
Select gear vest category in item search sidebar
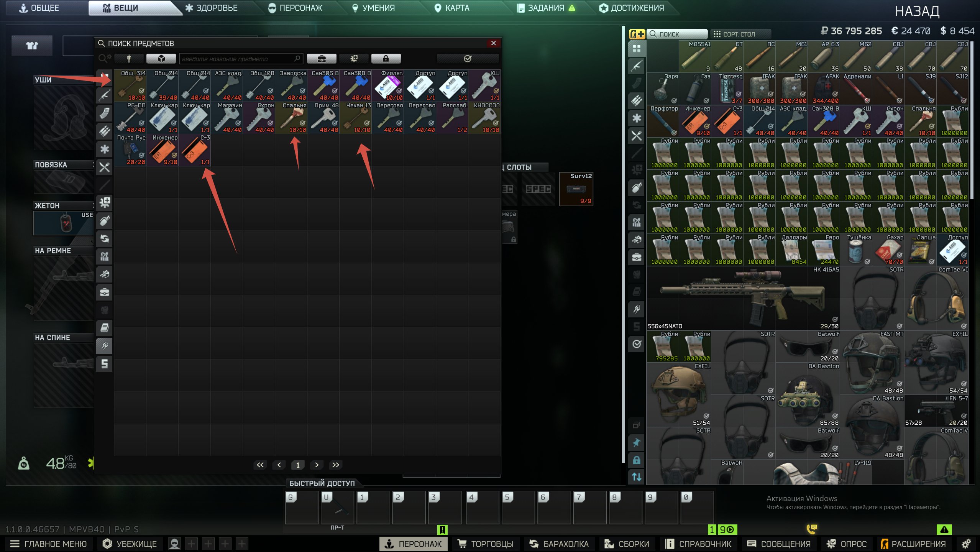(105, 256)
